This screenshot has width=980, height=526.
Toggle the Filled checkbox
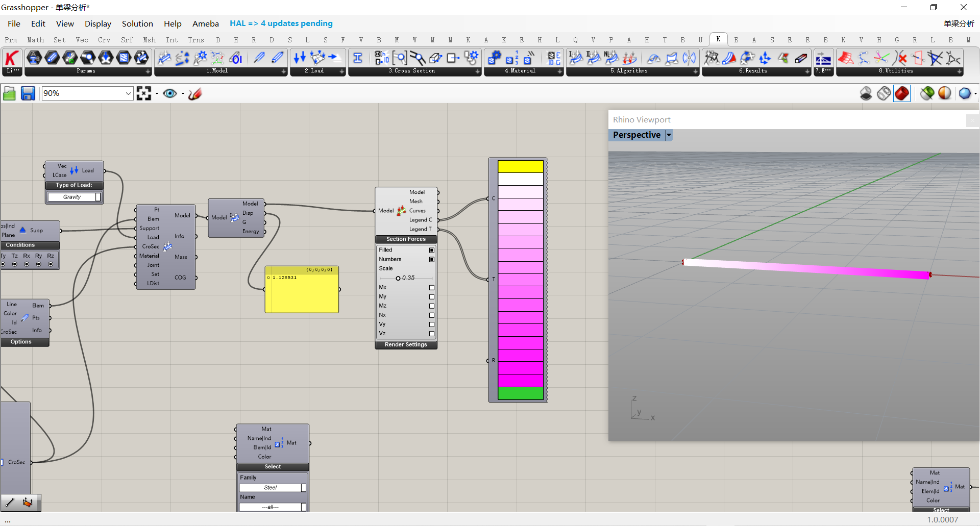432,250
